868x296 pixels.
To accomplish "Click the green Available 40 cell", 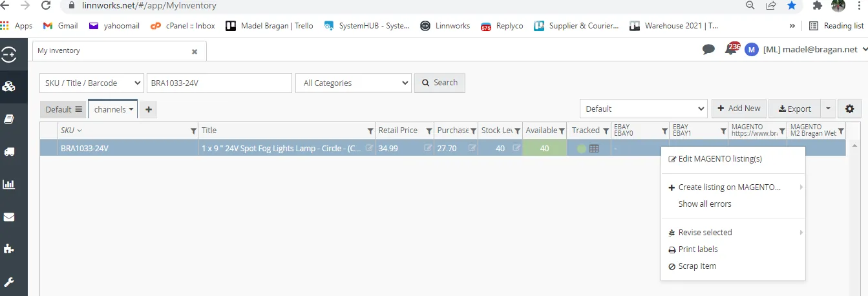I will point(545,148).
